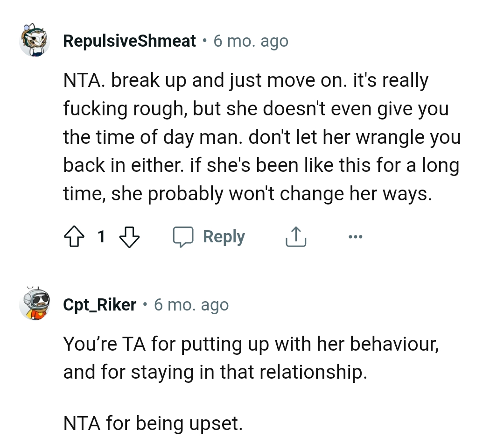Open Cpt_Riker's avatar
The height and width of the screenshot is (445, 504).
(35, 304)
